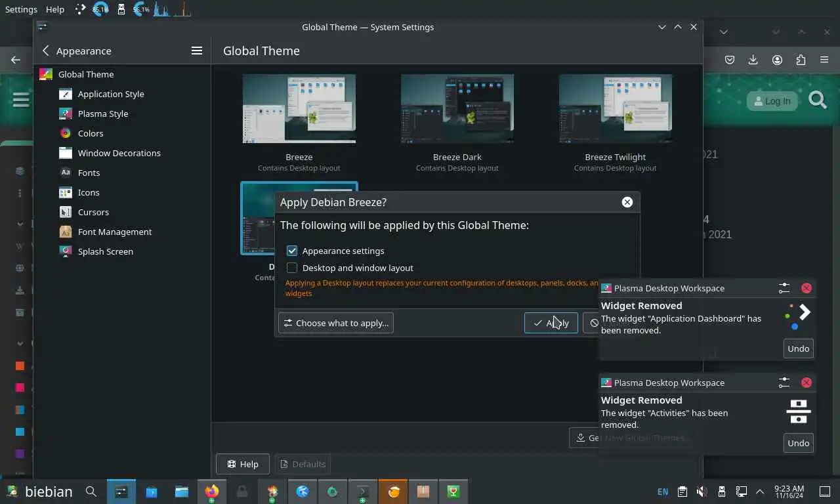Viewport: 840px width, 504px height.
Task: Click the clock showing 9:23 AM
Action: click(x=789, y=492)
